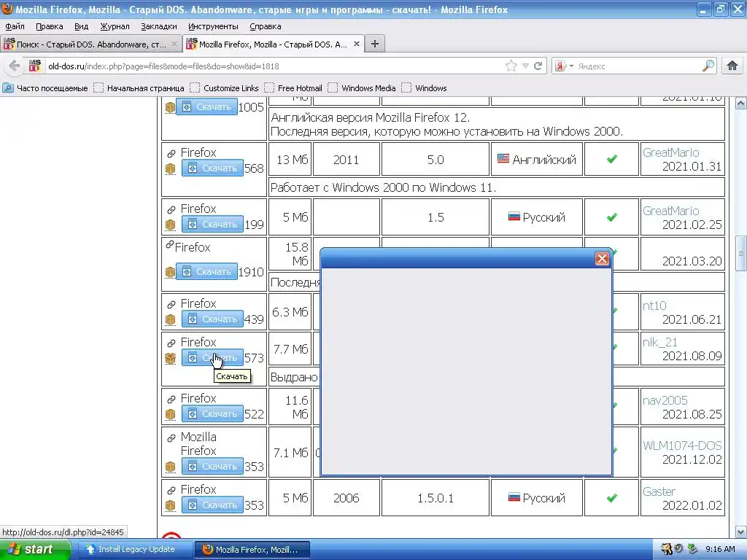747x560 pixels.
Task: Open the Инструменты menu
Action: coord(213,26)
